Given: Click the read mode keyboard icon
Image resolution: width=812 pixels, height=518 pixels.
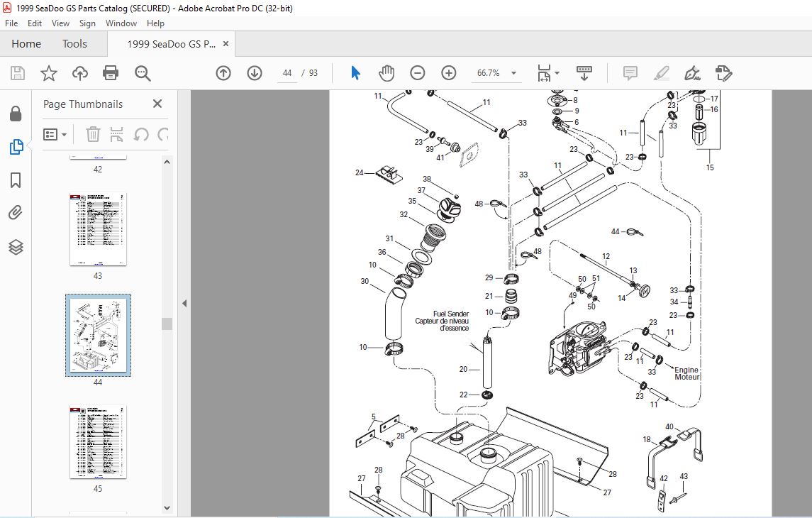Looking at the screenshot, I should tap(584, 73).
